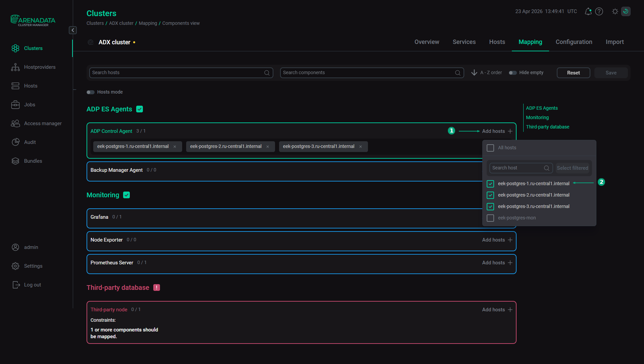The image size is (644, 364).
Task: Switch to Import tab
Action: 615,42
